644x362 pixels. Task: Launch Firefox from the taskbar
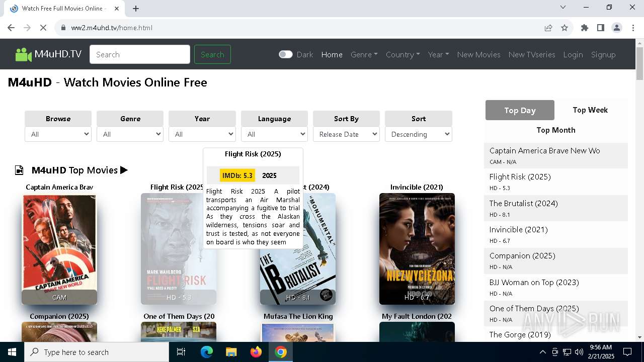[256, 352]
